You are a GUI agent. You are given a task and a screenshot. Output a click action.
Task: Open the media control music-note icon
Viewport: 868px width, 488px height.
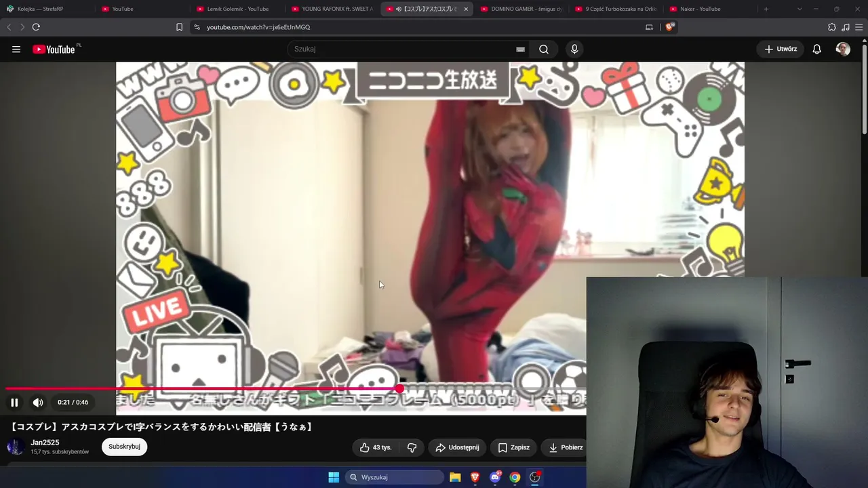click(846, 27)
